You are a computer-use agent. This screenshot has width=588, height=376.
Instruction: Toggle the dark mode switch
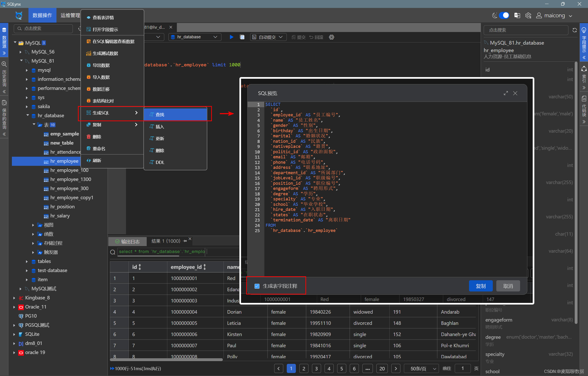(504, 15)
